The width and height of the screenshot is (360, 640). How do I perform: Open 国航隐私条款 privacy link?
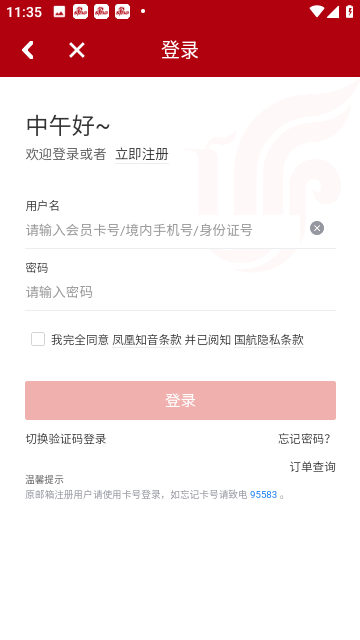(x=269, y=340)
